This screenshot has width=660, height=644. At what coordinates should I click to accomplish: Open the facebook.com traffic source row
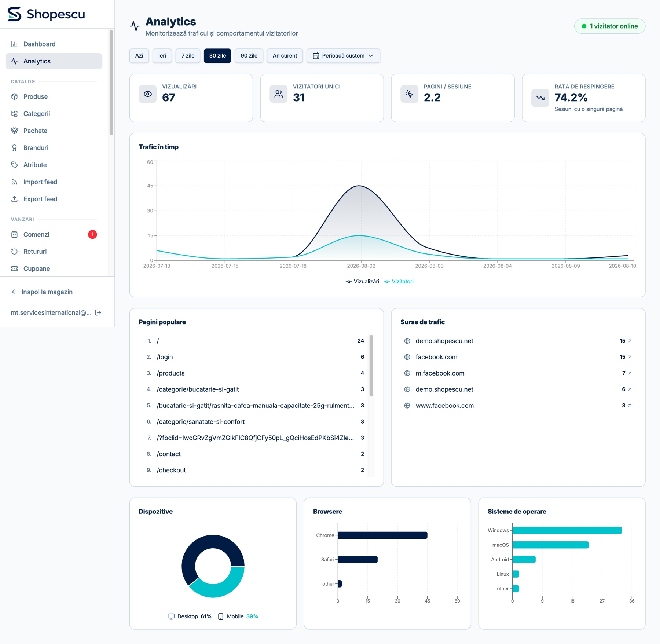click(x=518, y=357)
